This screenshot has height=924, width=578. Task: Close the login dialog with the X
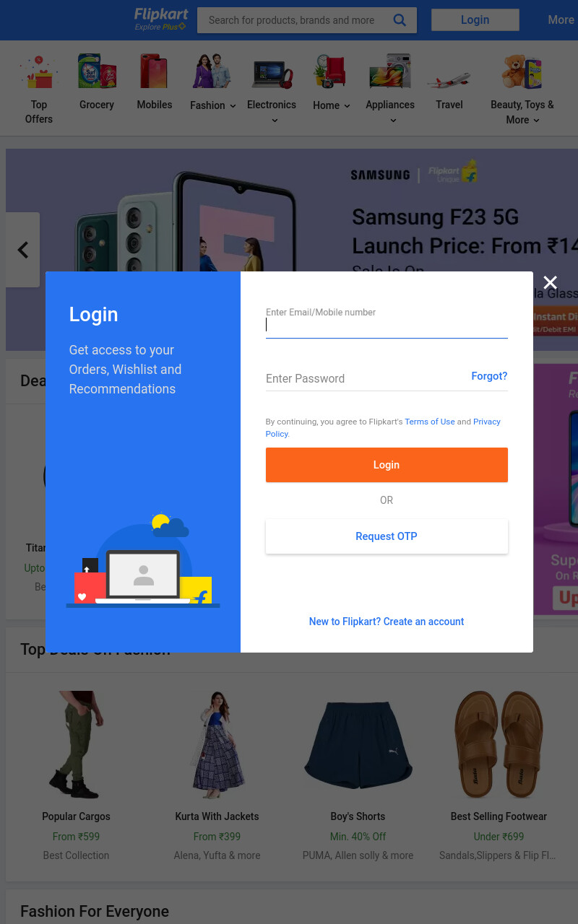point(551,282)
